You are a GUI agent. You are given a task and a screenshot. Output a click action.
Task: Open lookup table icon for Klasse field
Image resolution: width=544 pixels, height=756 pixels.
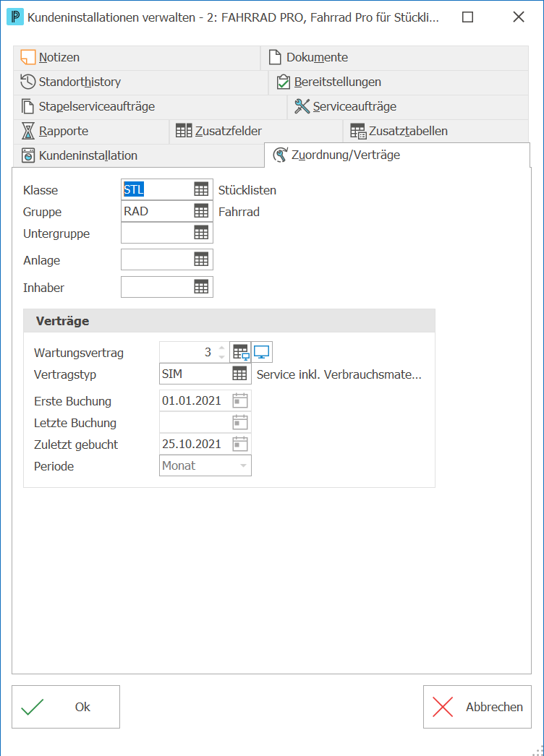coord(201,189)
